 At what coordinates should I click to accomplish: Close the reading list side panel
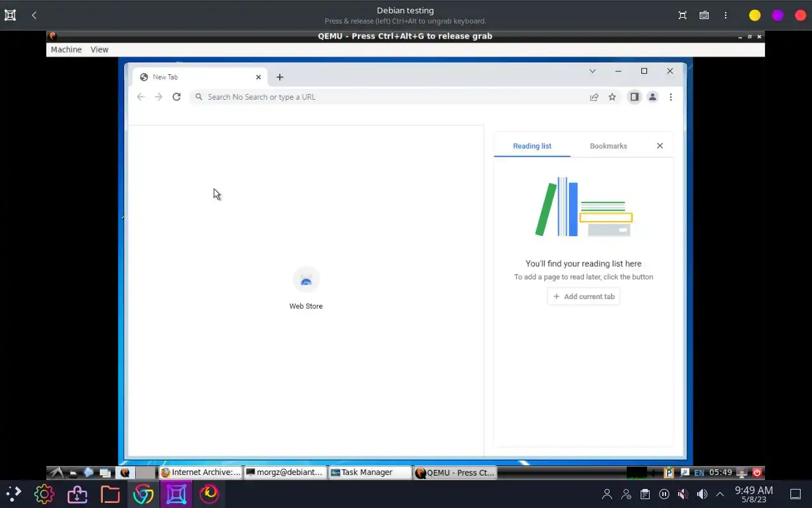click(660, 146)
